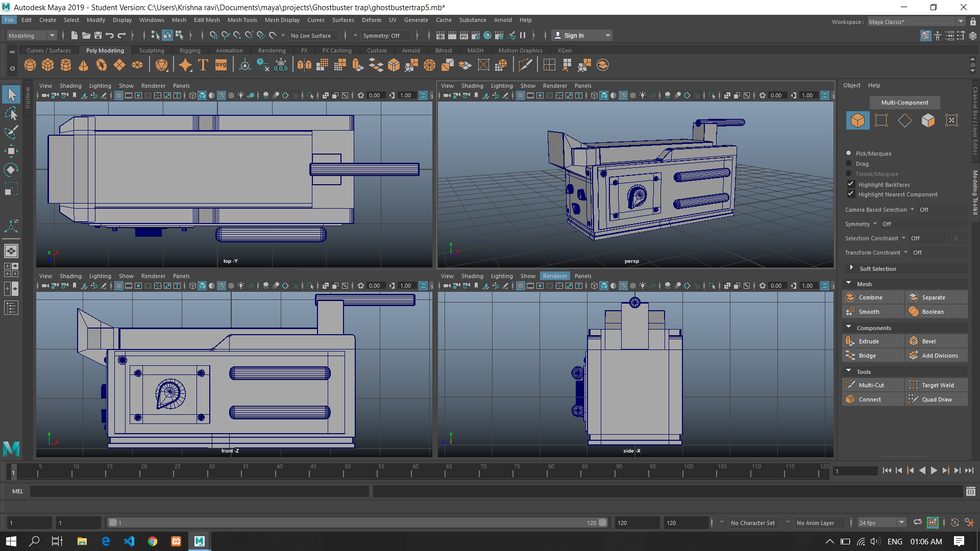Toggle the Multi-Component button
This screenshot has height=551, width=980.
904,103
